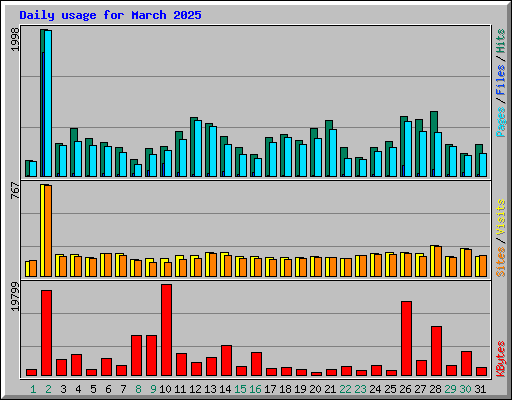The width and height of the screenshot is (512, 400).
Task: Click the cyan Pages bar for day 4
Action: point(78,159)
